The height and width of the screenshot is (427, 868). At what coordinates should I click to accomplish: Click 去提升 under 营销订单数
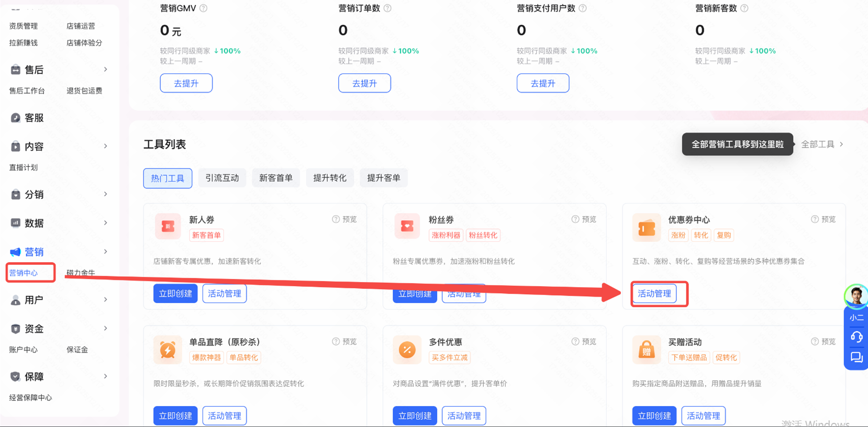[364, 83]
